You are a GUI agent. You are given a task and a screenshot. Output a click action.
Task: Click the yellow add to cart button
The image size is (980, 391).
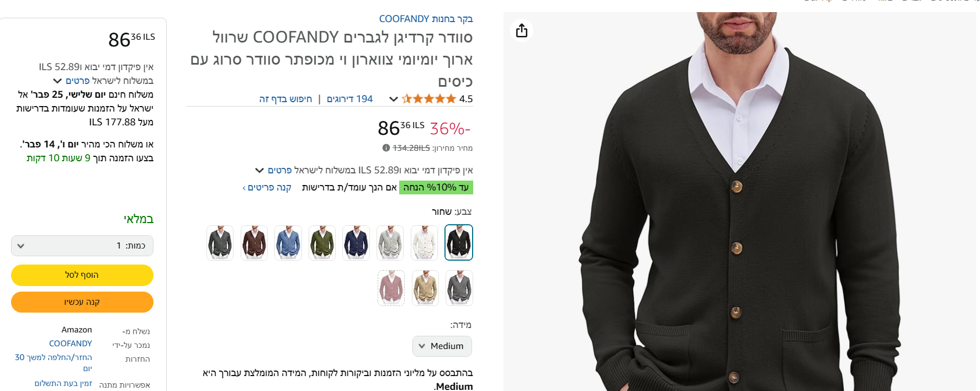click(x=82, y=275)
